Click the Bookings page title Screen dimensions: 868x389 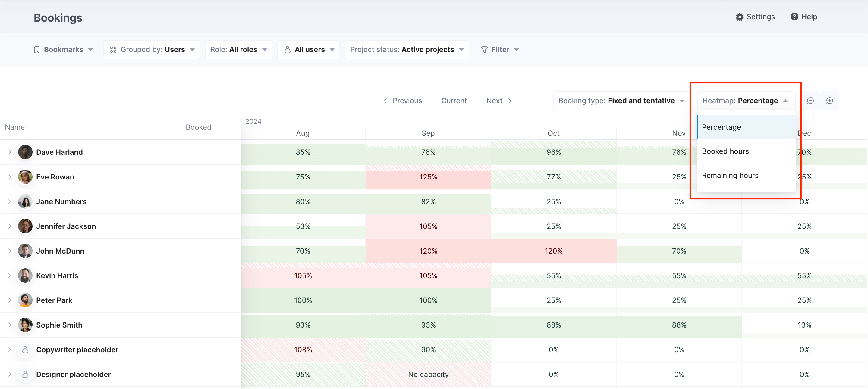point(58,18)
